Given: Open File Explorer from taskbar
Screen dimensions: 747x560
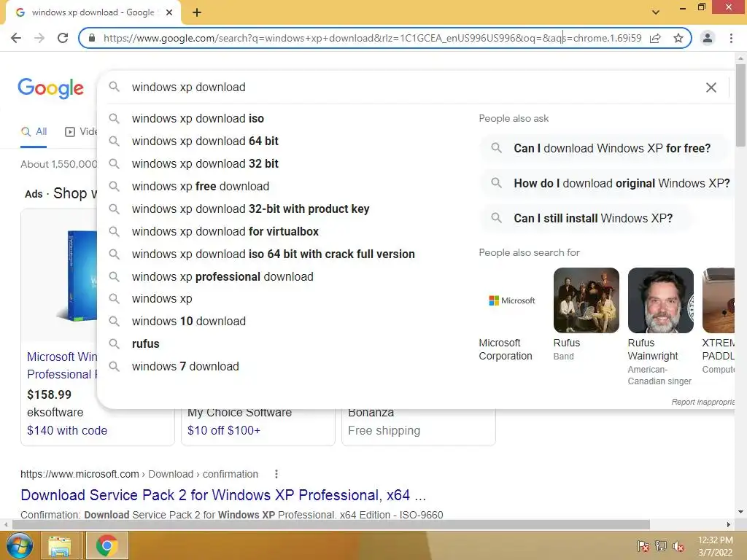Looking at the screenshot, I should coord(60,545).
